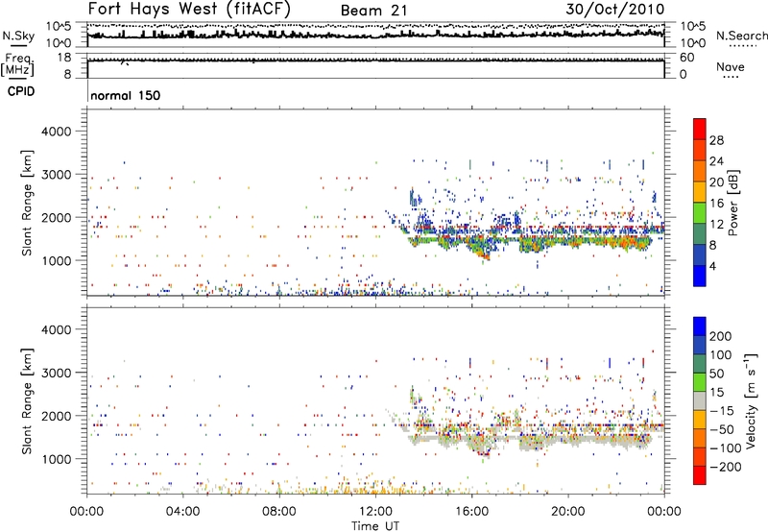Click the 1000 tick on the velocity panel
The height and width of the screenshot is (532, 768).
coord(56,459)
